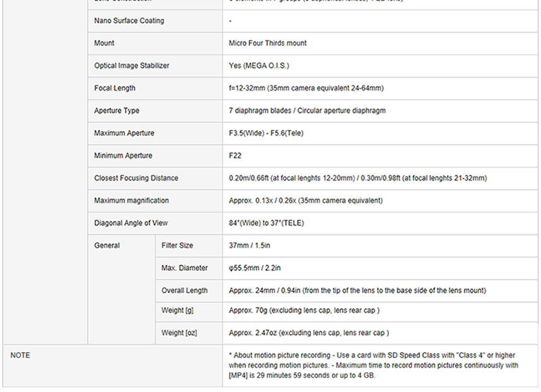Click the NOTE motion picture recording text
Viewport: 541px width, 392px height.
click(374, 365)
